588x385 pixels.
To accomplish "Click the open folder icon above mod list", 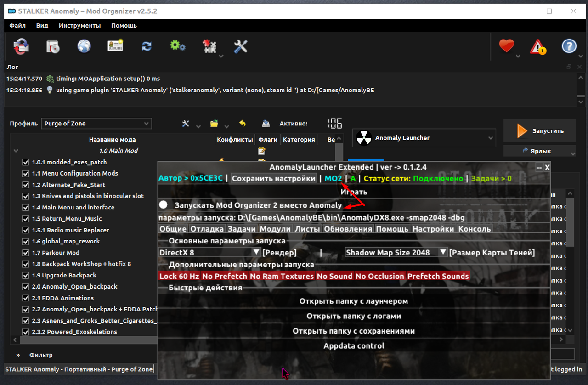I will pyautogui.click(x=214, y=124).
